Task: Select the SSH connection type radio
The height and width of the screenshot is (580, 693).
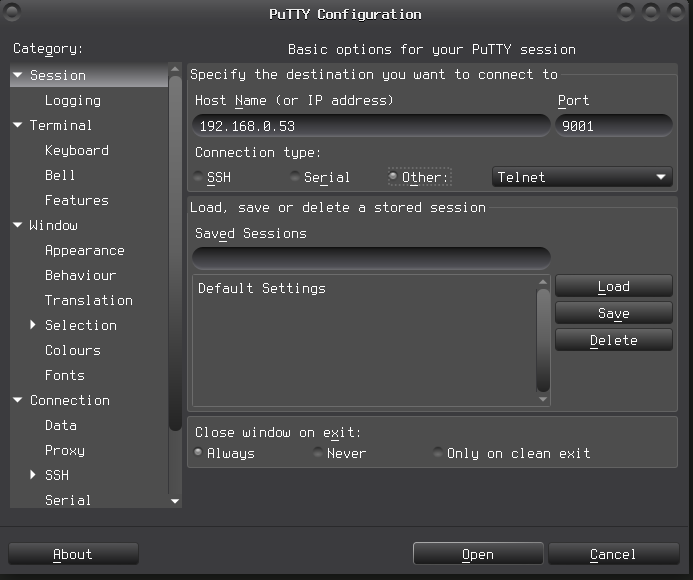Action: 198,178
